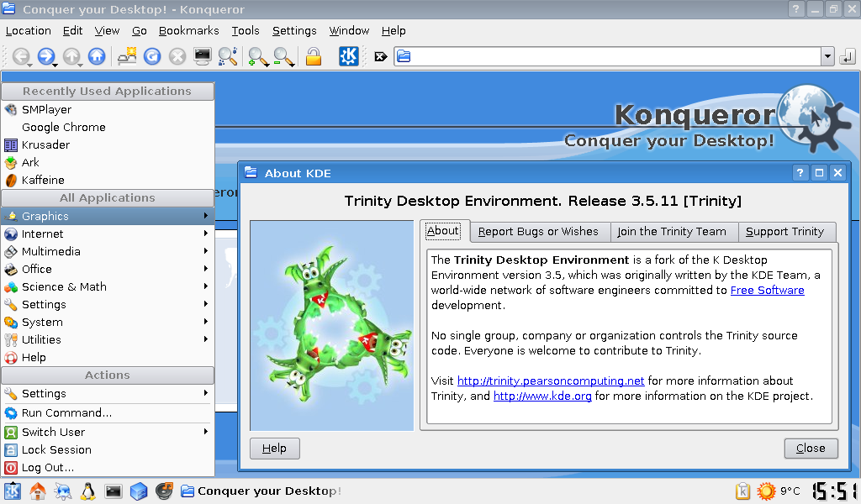The image size is (861, 504).
Task: Click the Reload toolbar icon
Action: tap(152, 56)
